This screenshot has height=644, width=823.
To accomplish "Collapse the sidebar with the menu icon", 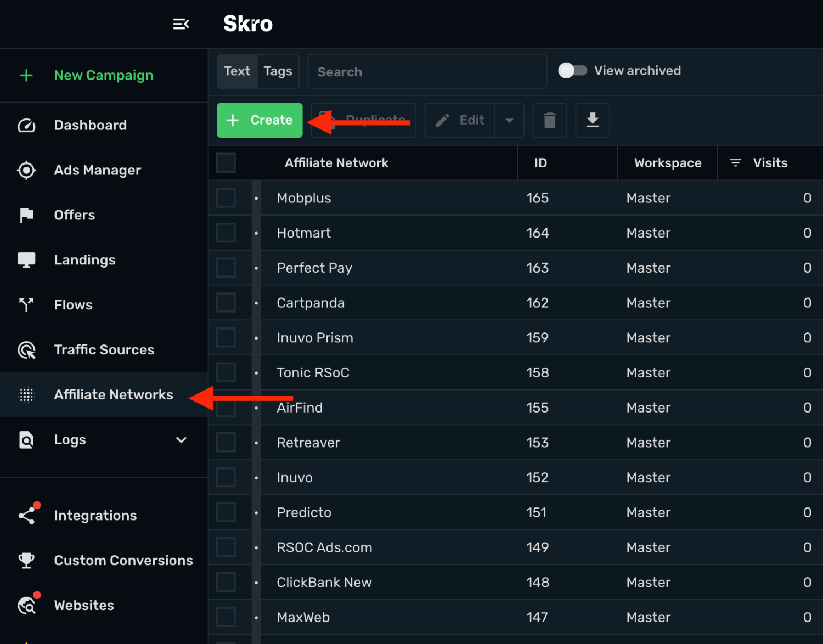I will pos(181,24).
